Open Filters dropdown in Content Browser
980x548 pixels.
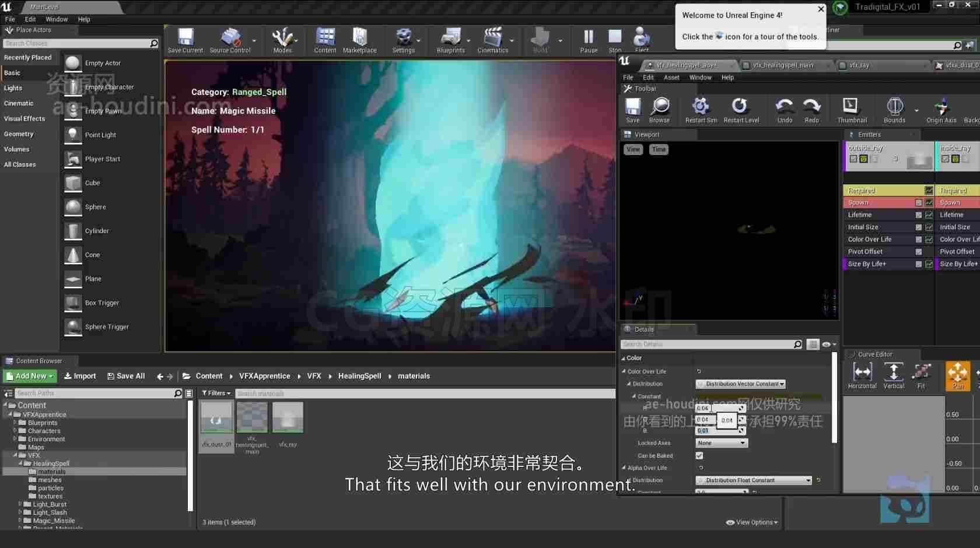tap(216, 394)
